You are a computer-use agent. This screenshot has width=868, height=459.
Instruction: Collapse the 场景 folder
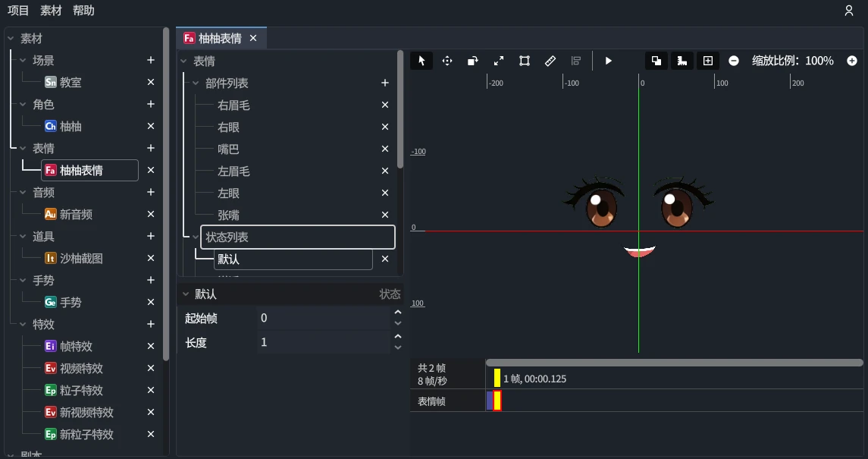click(x=23, y=61)
